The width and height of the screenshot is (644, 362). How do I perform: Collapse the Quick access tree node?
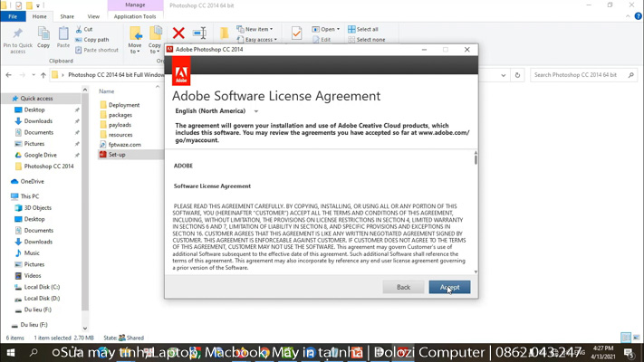6,99
